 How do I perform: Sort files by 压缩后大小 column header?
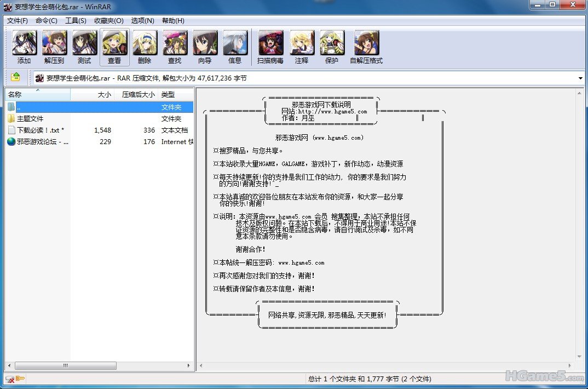136,95
